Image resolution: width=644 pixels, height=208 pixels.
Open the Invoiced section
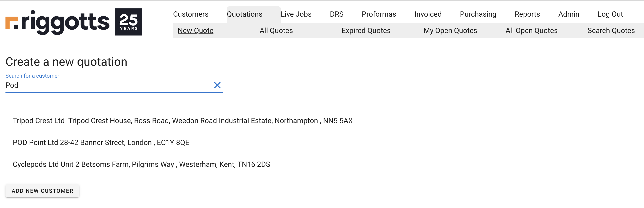tap(428, 14)
